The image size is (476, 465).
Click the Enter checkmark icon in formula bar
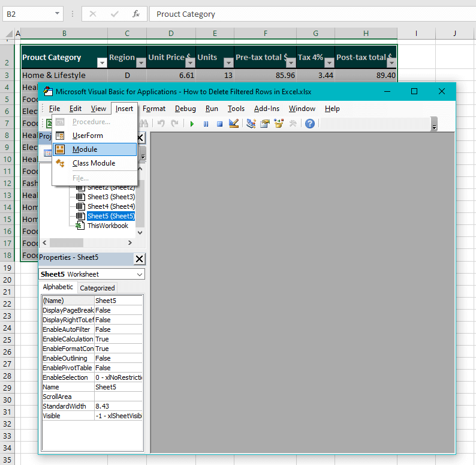[115, 14]
